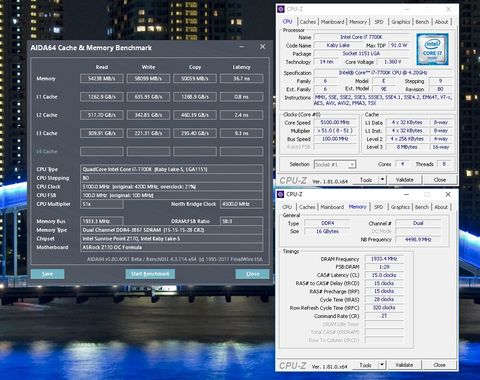
Task: Select Memory Write value field
Action: click(x=148, y=79)
